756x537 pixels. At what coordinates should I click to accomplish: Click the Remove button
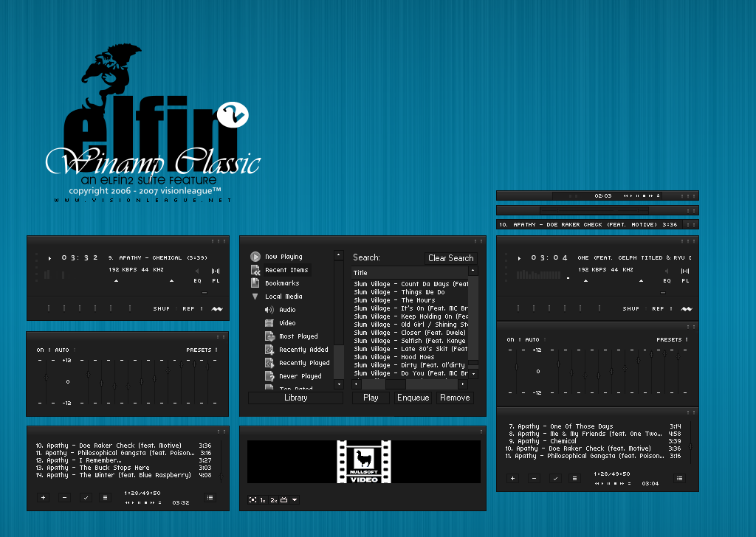pos(455,398)
